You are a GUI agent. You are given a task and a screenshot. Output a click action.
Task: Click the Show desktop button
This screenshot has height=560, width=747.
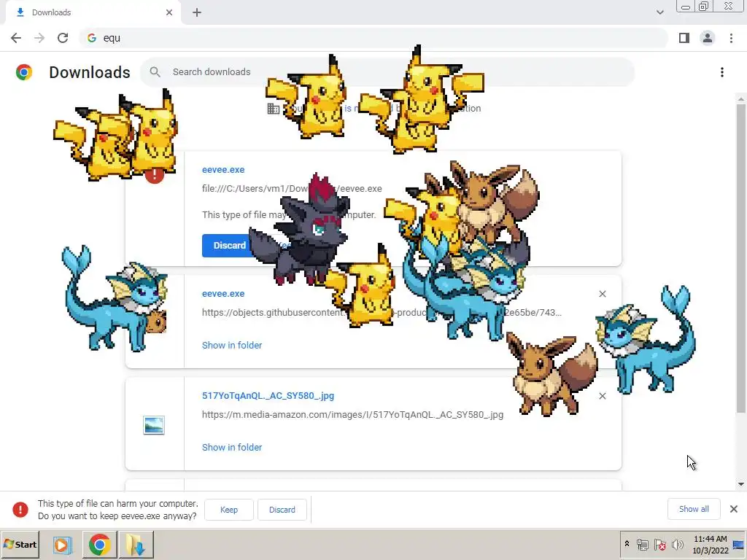[x=739, y=544]
